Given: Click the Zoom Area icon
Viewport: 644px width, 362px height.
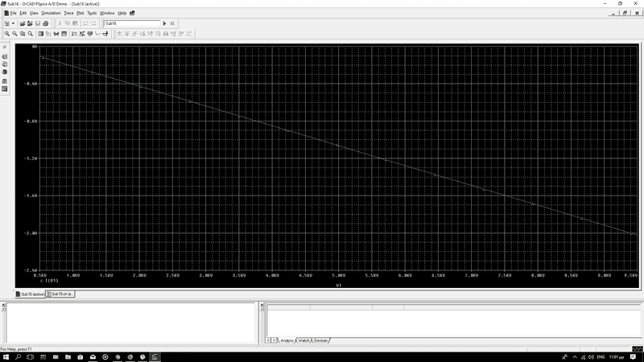Looking at the screenshot, I should (23, 34).
